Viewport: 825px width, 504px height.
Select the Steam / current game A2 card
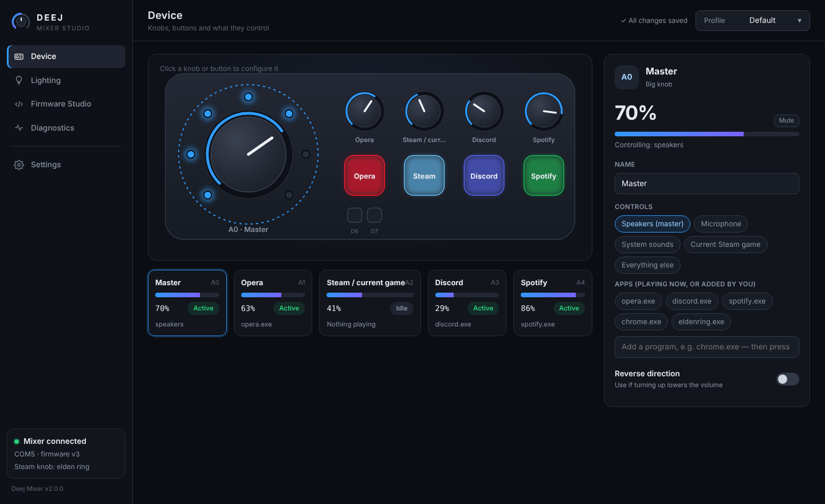pyautogui.click(x=370, y=303)
